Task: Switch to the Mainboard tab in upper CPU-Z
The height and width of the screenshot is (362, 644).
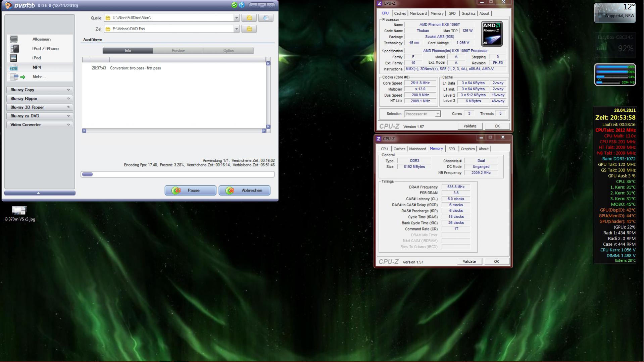Action: click(x=418, y=13)
